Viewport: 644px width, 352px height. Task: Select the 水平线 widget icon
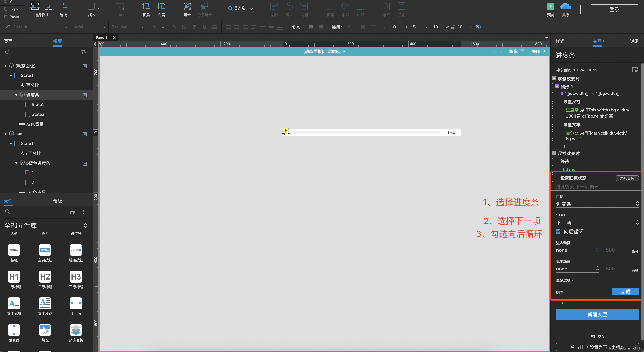[76, 303]
